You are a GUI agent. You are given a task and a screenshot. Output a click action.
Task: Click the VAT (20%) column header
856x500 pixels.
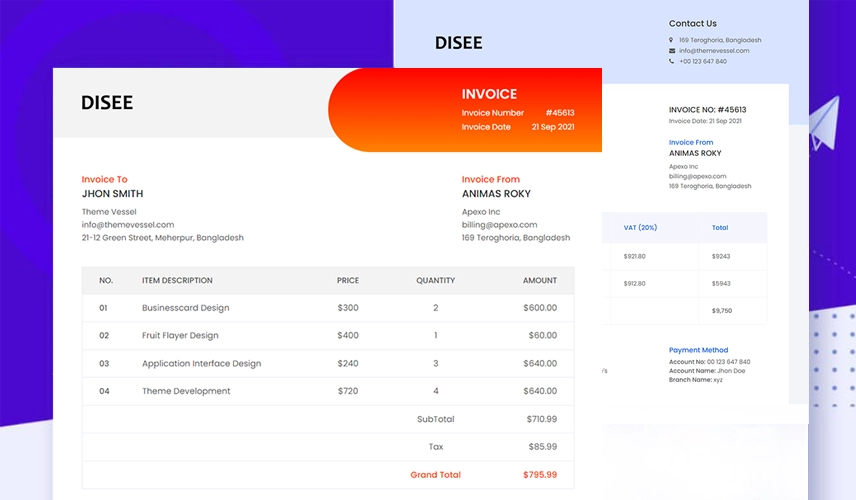click(640, 228)
